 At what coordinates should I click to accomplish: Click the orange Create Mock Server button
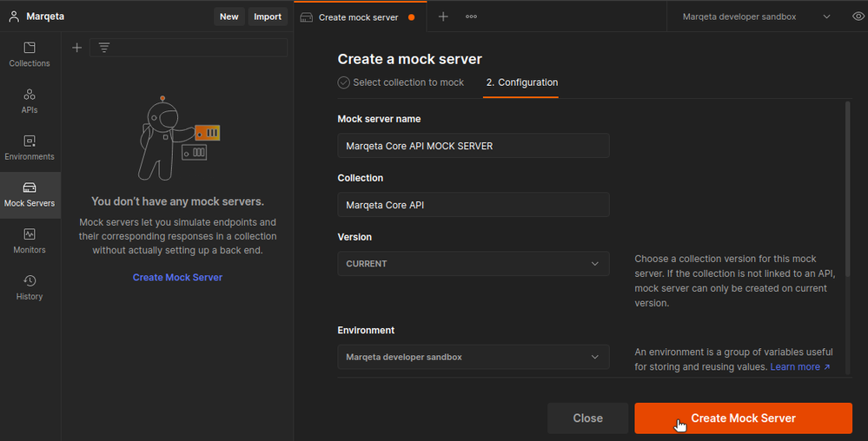[x=743, y=418]
